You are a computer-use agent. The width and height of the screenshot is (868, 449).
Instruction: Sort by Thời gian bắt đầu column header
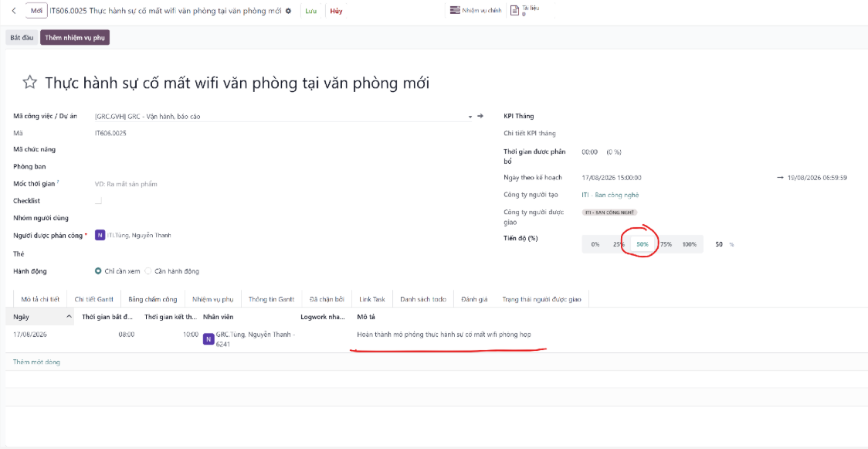click(106, 317)
